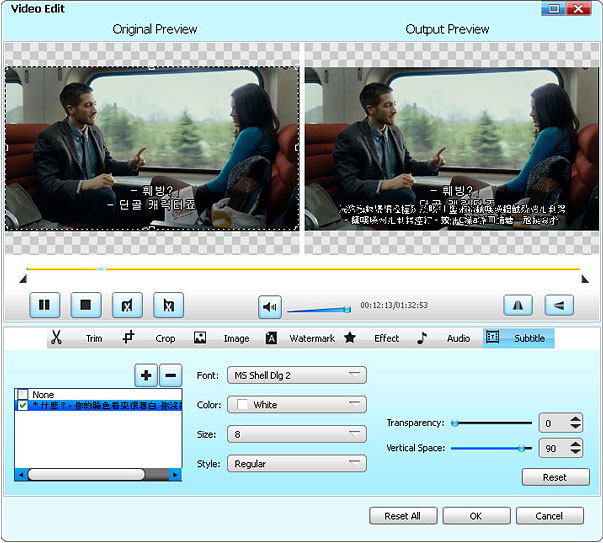
Task: Close the Video Edit window
Action: point(578,8)
